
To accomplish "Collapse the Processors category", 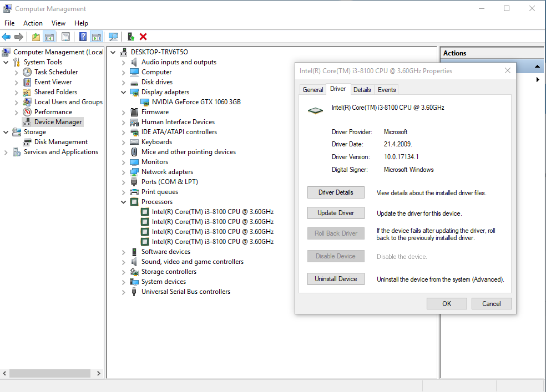I will [x=123, y=202].
